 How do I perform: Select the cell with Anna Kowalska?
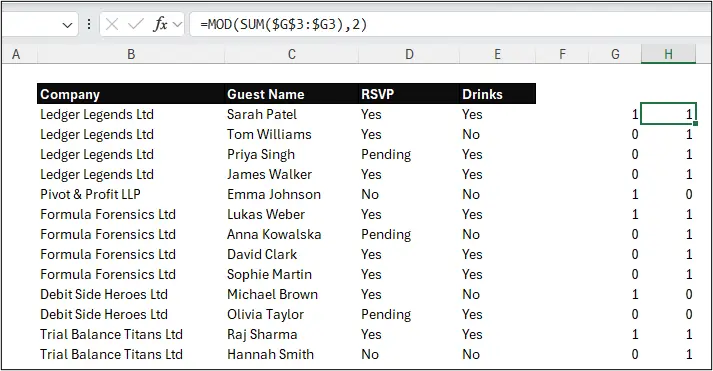pos(291,234)
